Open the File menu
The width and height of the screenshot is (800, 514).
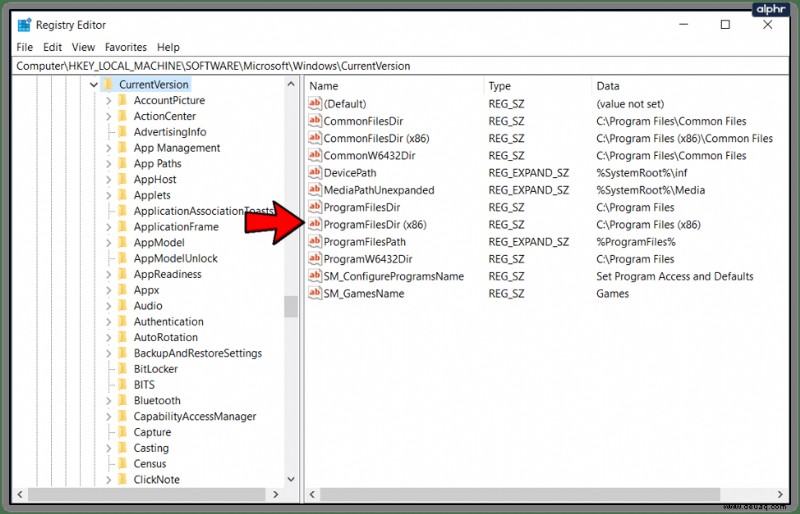(x=24, y=47)
